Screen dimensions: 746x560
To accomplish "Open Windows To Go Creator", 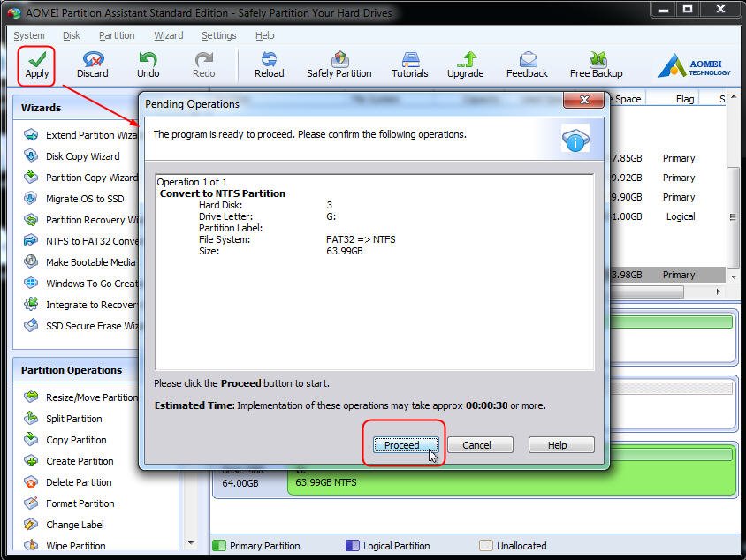I will [80, 284].
